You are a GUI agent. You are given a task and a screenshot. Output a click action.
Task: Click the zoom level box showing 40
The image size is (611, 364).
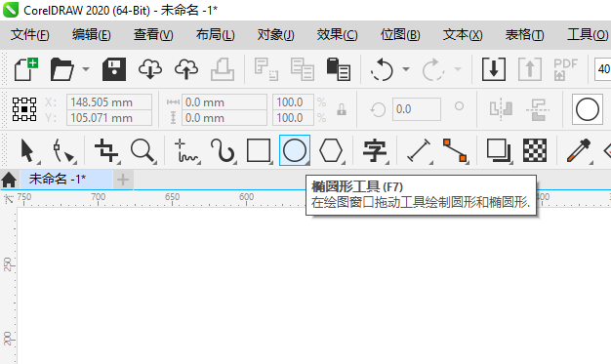(602, 69)
